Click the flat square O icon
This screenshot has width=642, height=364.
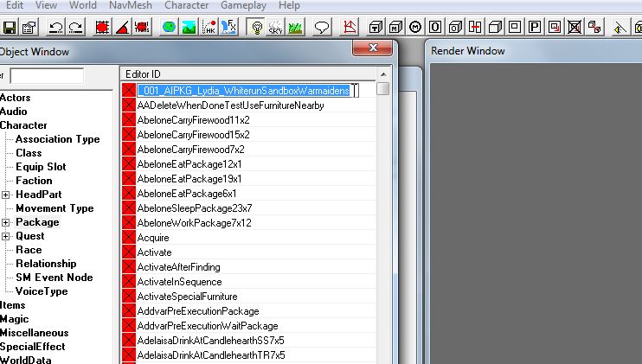coord(435,28)
